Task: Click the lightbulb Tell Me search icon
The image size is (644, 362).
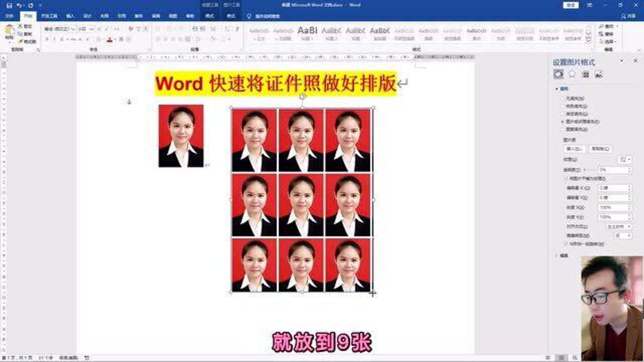Action: (249, 16)
